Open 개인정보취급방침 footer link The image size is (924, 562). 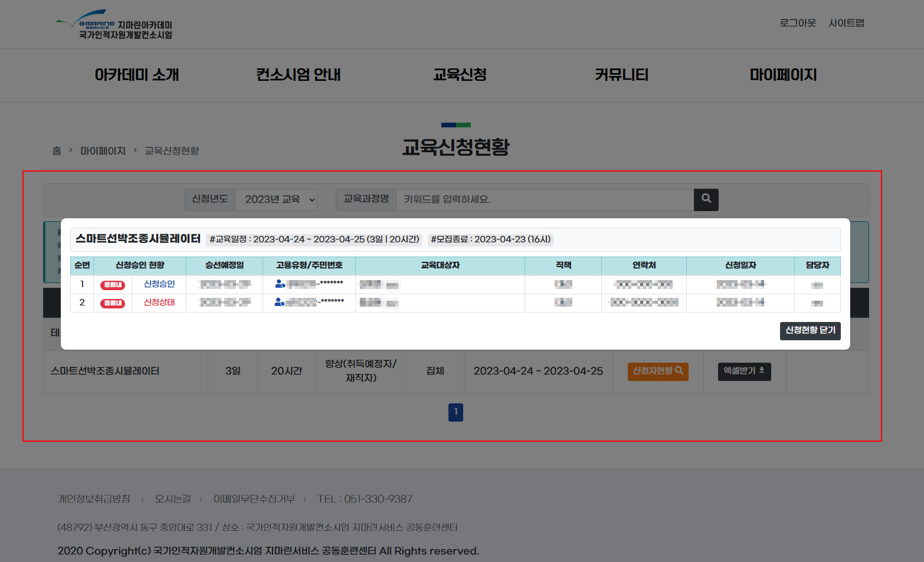click(94, 499)
